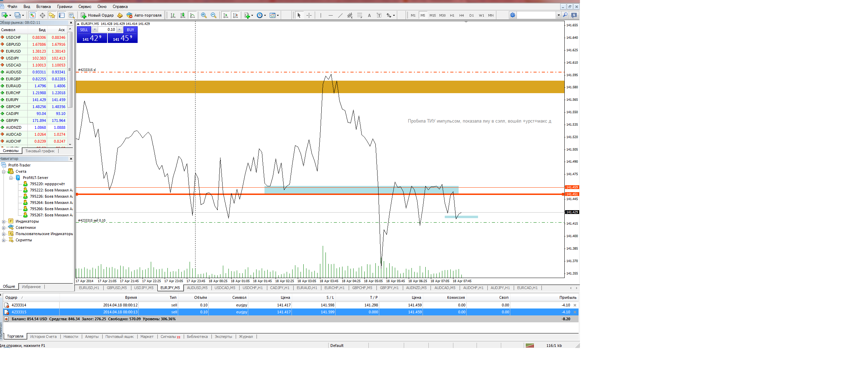Click the search input field

536,15
